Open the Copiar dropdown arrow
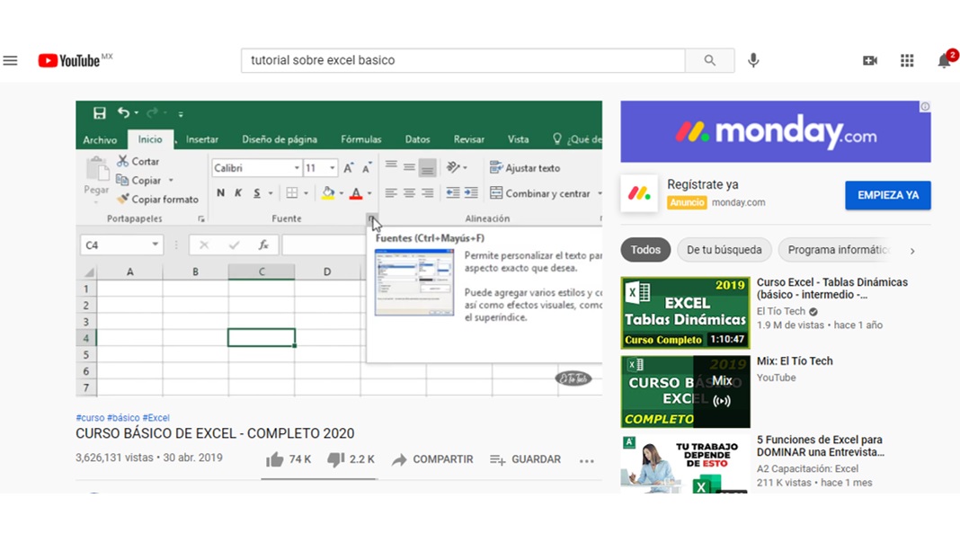The height and width of the screenshot is (560, 960). pyautogui.click(x=171, y=181)
